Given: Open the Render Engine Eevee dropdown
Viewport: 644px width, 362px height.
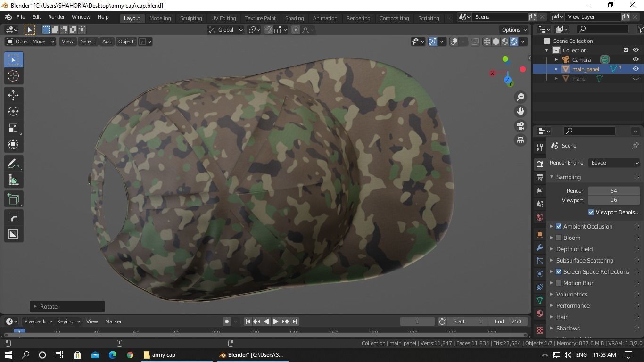Looking at the screenshot, I should coord(614,163).
